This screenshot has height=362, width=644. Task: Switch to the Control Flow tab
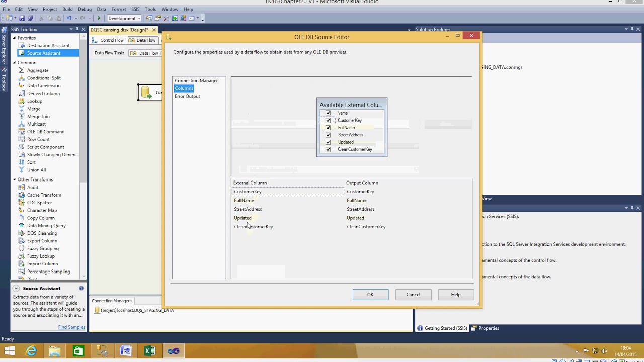pos(108,40)
